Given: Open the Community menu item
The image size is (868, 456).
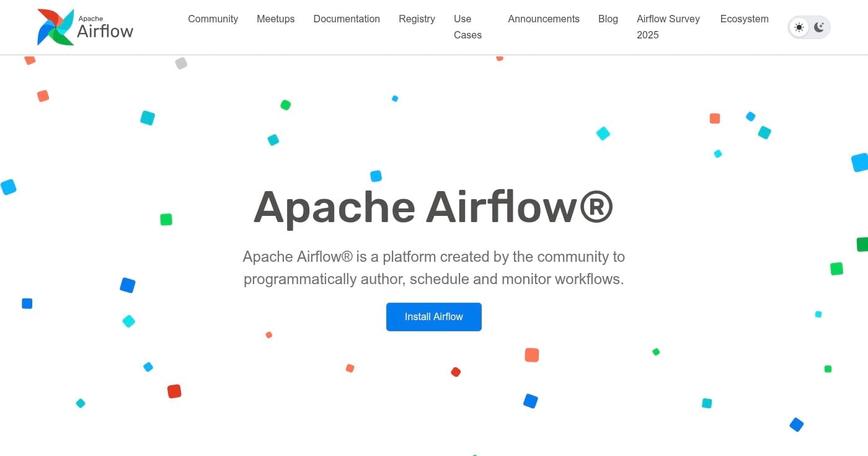Looking at the screenshot, I should click(x=213, y=19).
